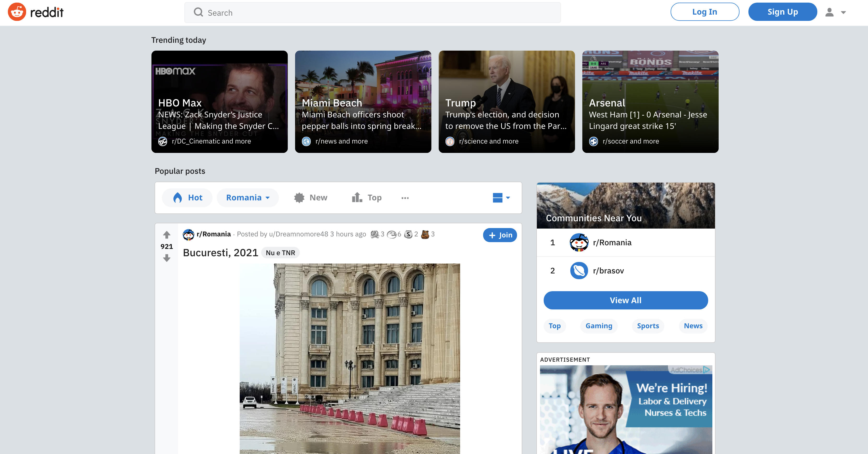Image resolution: width=868 pixels, height=454 pixels.
Task: Join the r/Romania community
Action: (x=500, y=235)
